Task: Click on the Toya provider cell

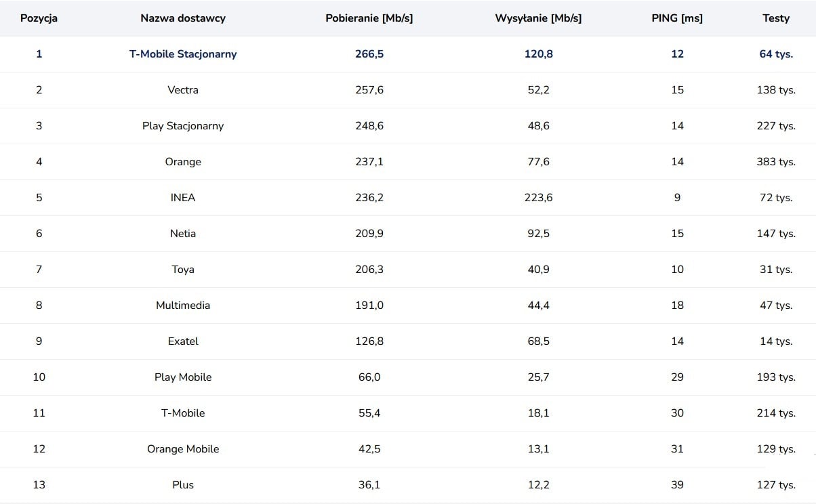Action: click(183, 270)
